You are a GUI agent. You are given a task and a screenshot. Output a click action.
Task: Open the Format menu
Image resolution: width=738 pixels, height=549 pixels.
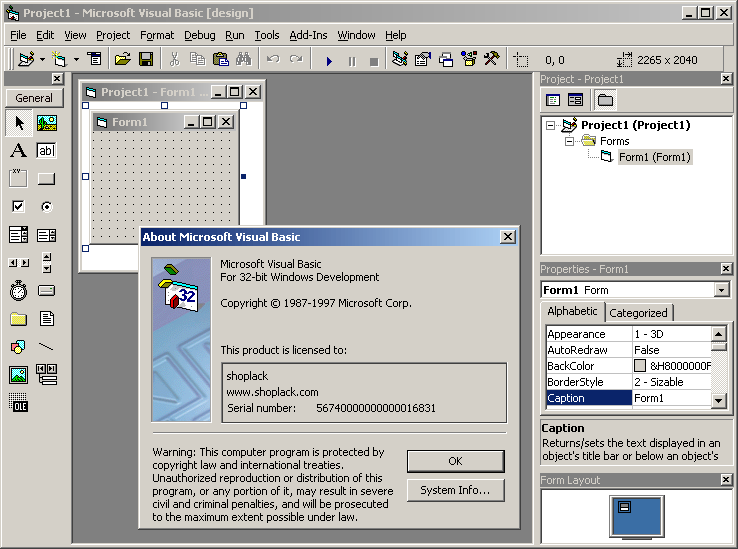[157, 35]
